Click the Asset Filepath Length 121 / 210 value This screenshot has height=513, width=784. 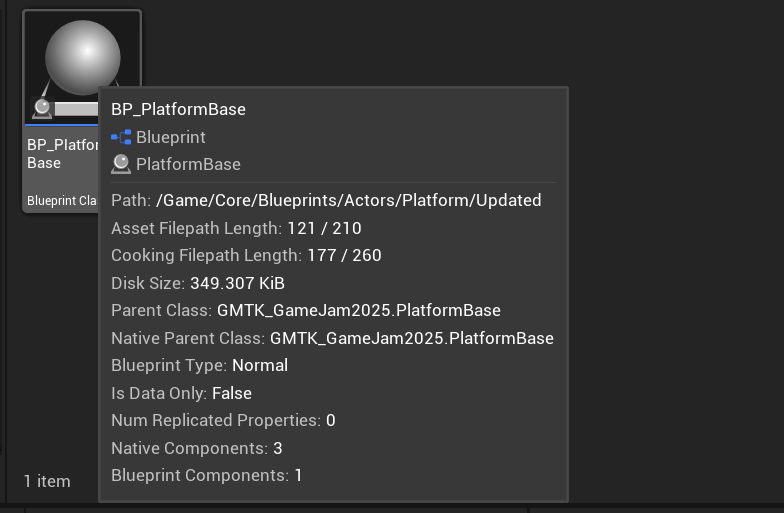324,228
